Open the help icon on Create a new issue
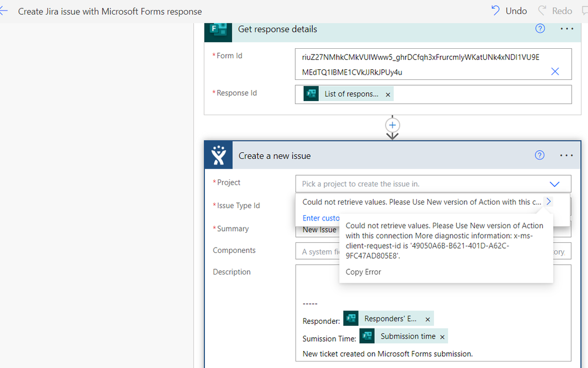Viewport: 588px width, 368px height. point(540,155)
